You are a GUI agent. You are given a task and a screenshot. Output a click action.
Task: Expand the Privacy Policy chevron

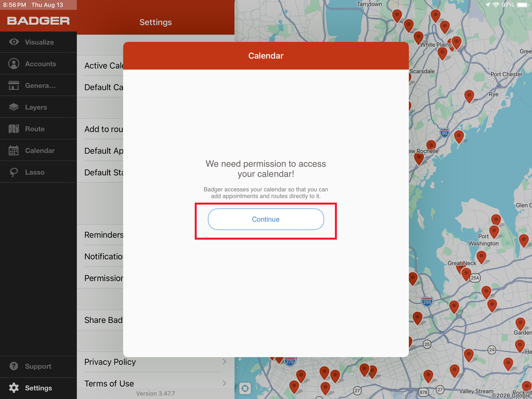(x=224, y=362)
